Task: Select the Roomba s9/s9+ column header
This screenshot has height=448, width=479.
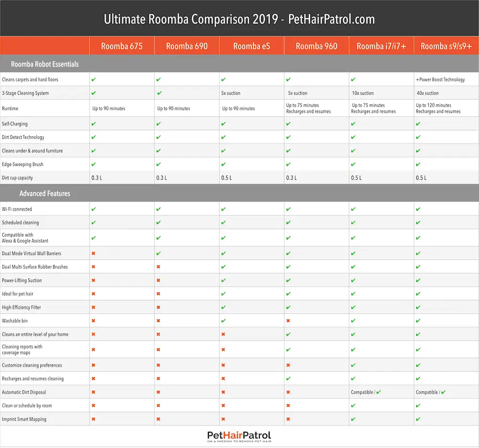Action: (446, 46)
